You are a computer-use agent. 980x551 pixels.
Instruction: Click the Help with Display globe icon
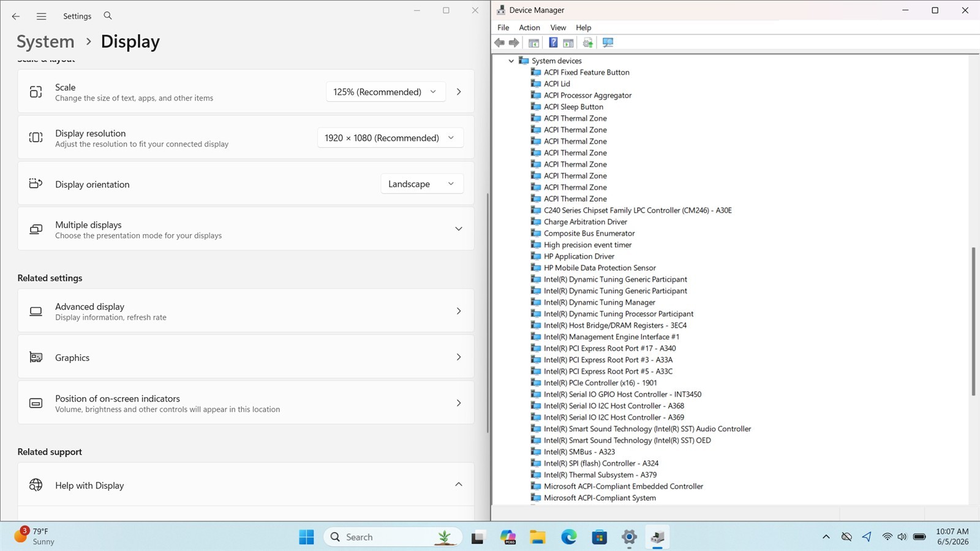pyautogui.click(x=36, y=485)
